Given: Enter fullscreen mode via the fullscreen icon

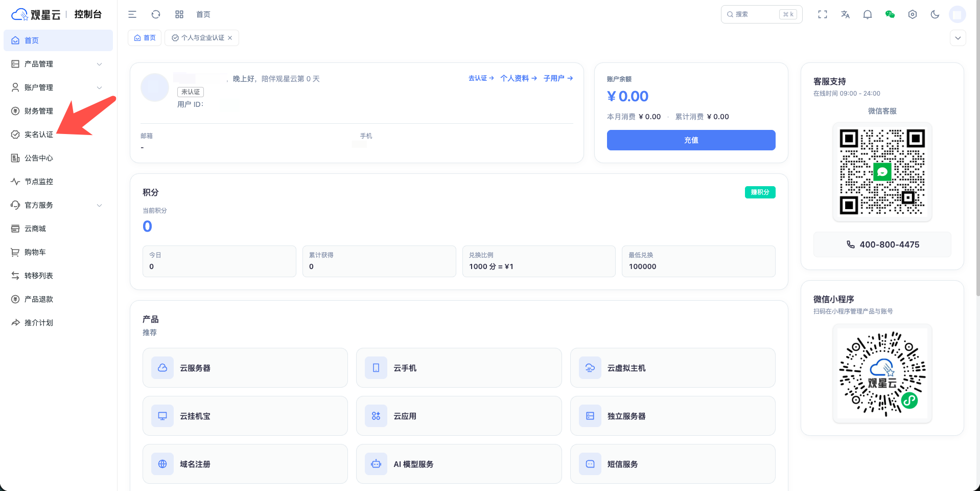Looking at the screenshot, I should 823,14.
